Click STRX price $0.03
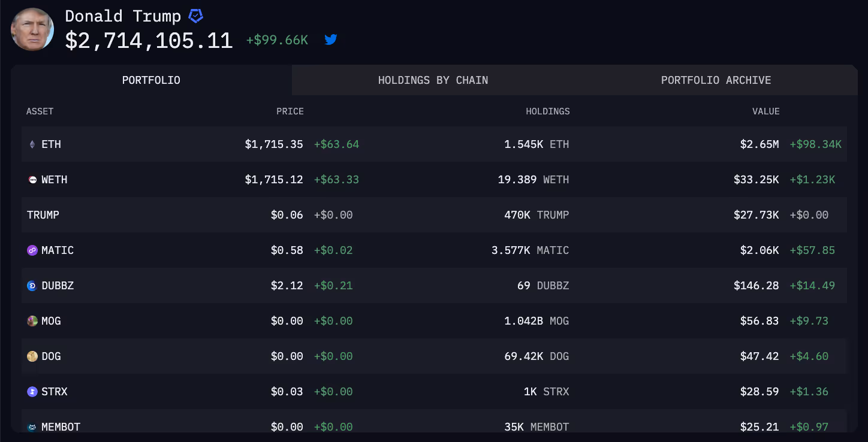The height and width of the screenshot is (442, 868). click(287, 392)
